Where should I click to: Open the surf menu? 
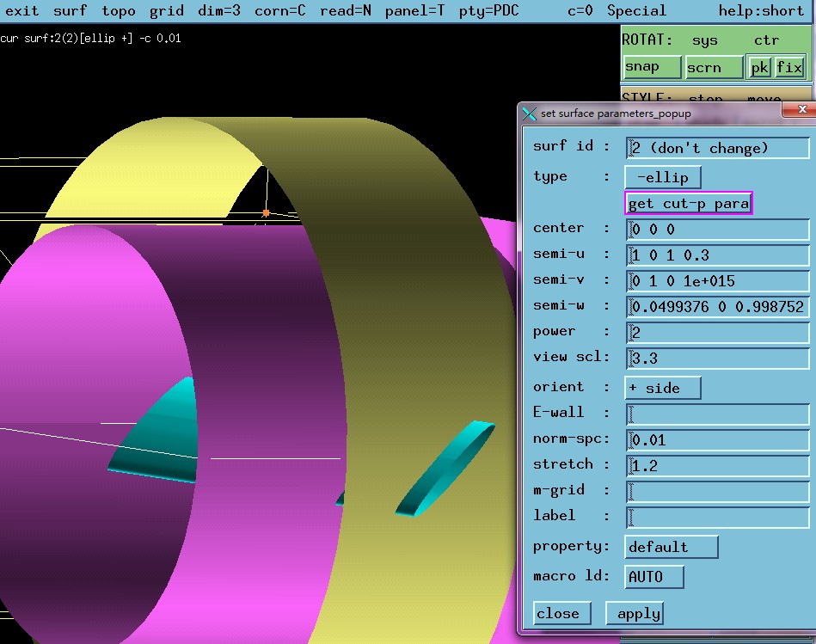[70, 11]
